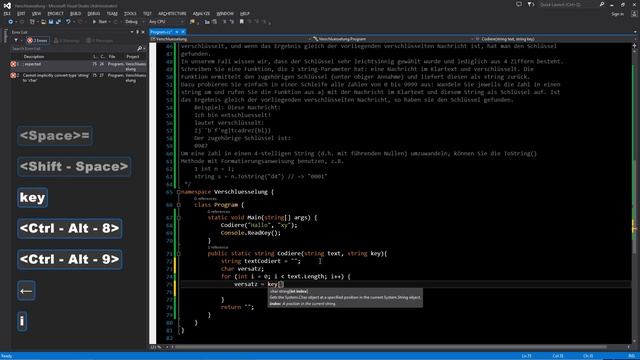Open the TEAM menu
Viewport: 640px width, 360px height.
[x=112, y=13]
